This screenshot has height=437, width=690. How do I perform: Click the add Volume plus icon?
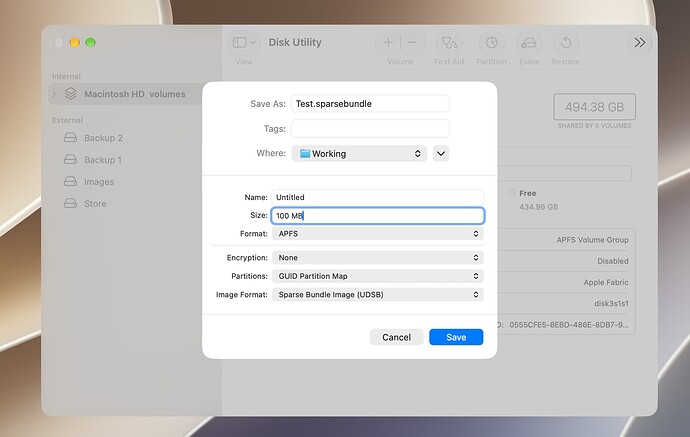(x=388, y=42)
